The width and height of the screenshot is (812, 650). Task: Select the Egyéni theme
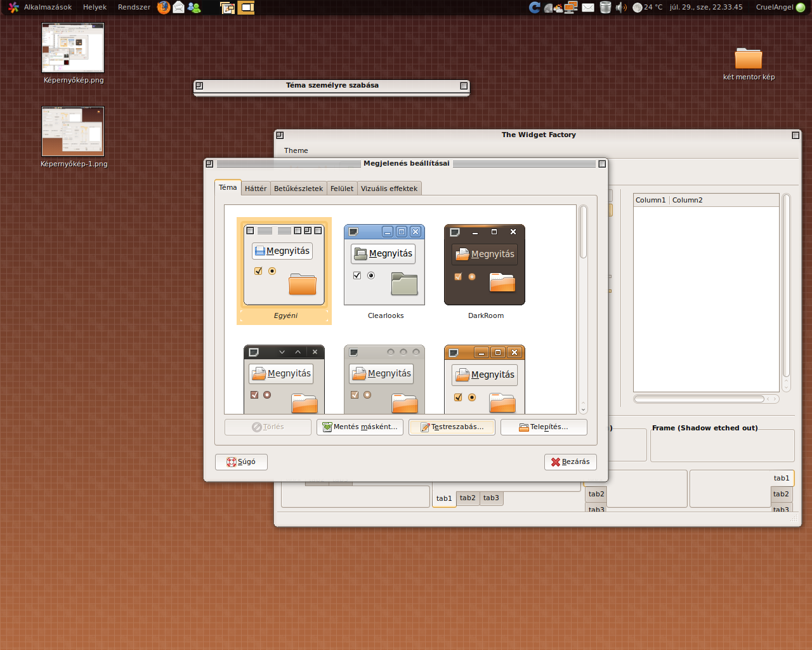[284, 271]
